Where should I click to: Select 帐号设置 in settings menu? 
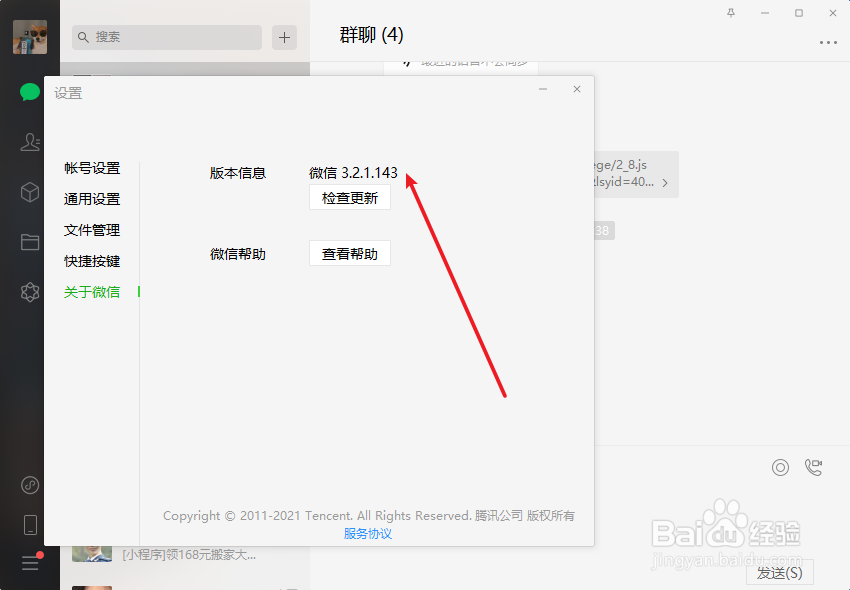(92, 168)
